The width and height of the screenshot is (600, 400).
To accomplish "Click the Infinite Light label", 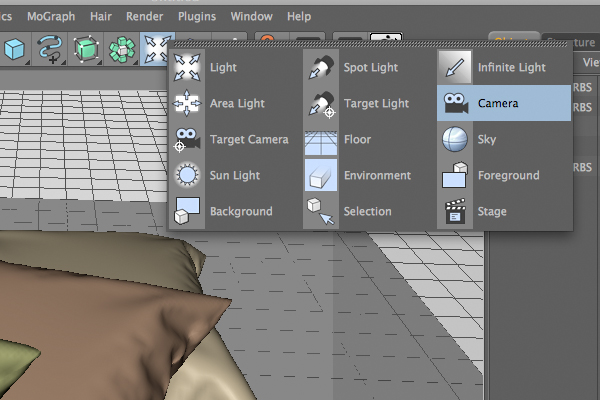I will [x=512, y=68].
